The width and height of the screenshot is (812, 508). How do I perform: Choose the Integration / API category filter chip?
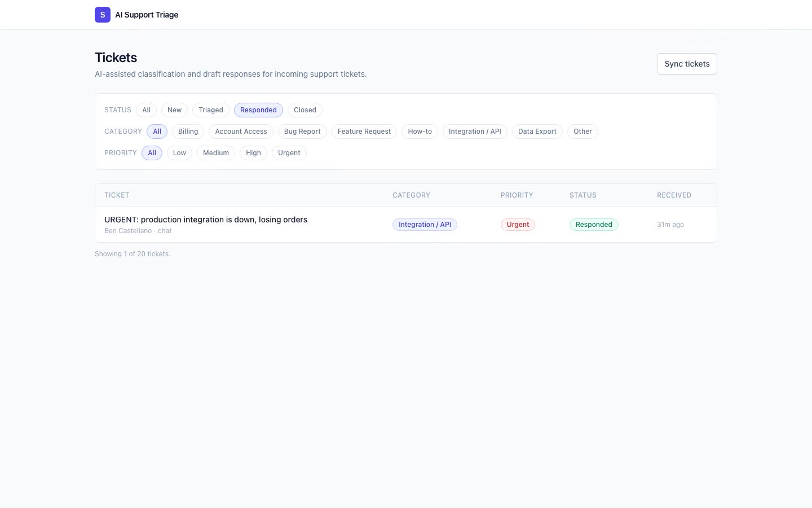pos(475,132)
